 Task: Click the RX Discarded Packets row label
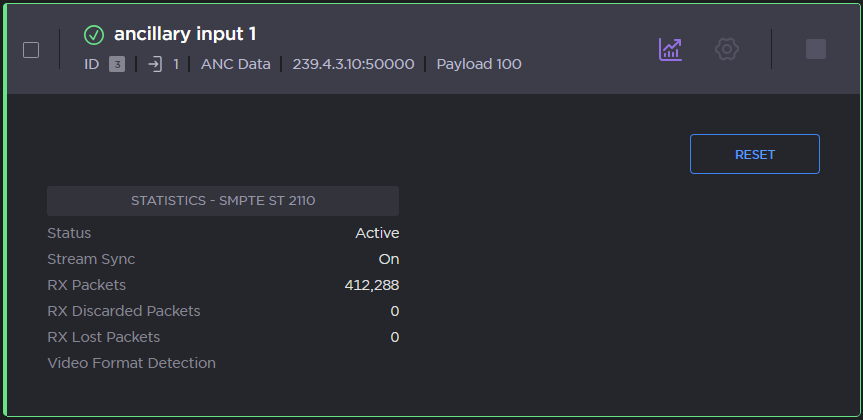tap(124, 311)
